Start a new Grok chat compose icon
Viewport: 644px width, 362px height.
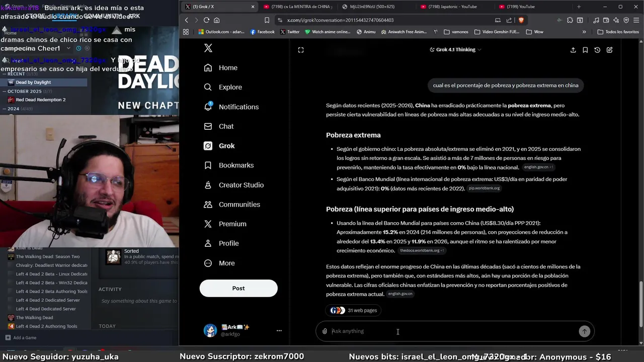click(x=609, y=50)
